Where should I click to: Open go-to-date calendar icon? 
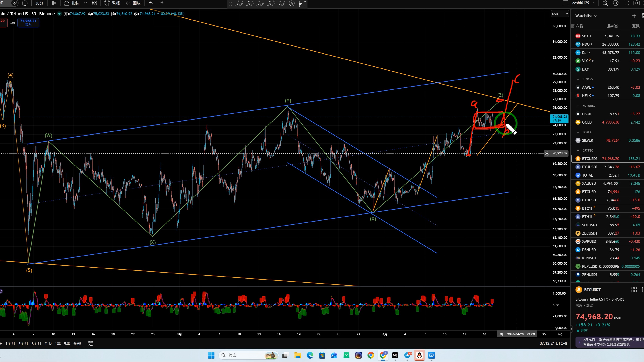coord(90,344)
